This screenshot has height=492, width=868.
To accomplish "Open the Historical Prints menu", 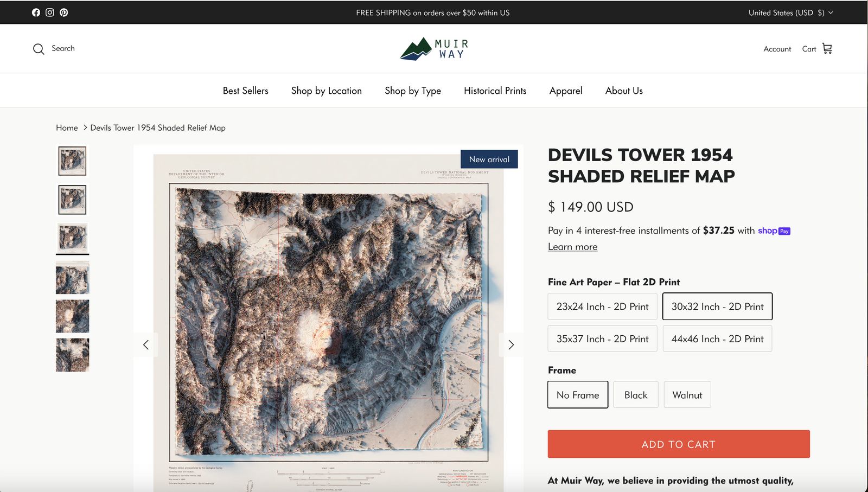I will point(495,91).
